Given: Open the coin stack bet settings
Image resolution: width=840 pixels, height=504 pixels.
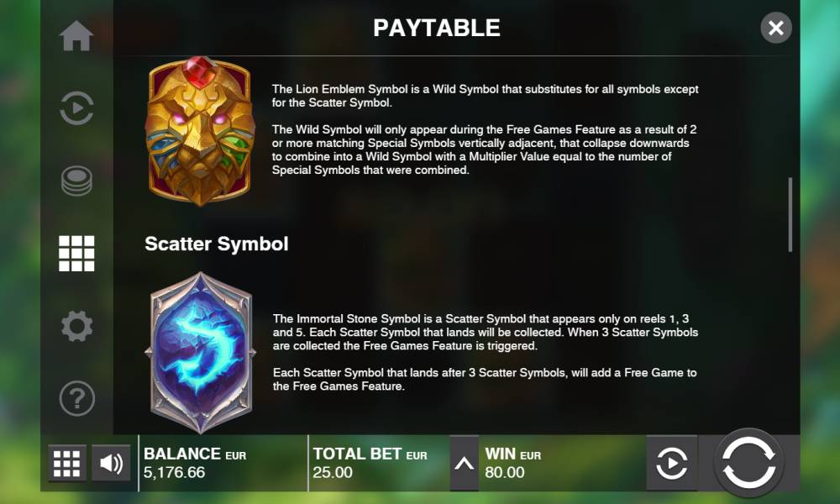Looking at the screenshot, I should click(x=76, y=181).
